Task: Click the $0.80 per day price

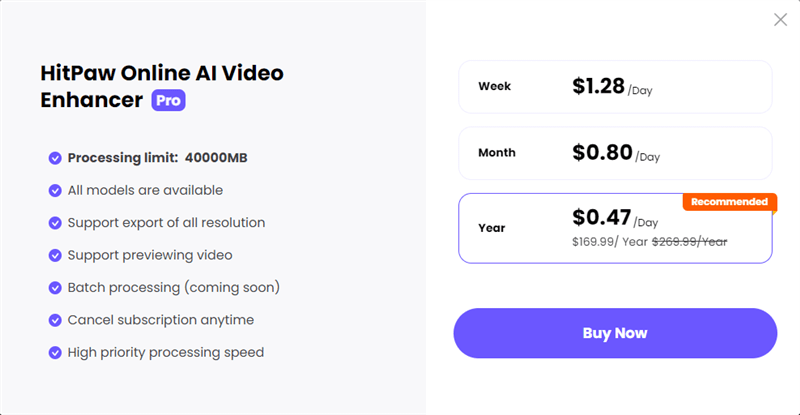Action: click(616, 153)
